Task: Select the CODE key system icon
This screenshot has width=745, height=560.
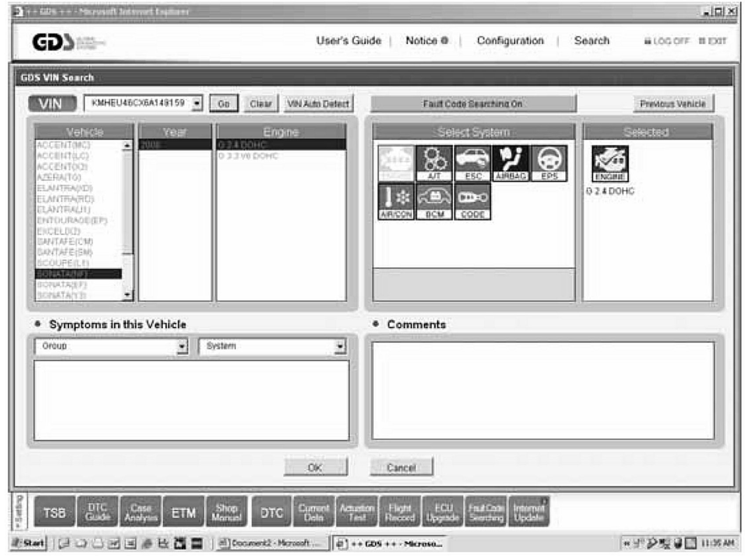Action: click(x=472, y=201)
